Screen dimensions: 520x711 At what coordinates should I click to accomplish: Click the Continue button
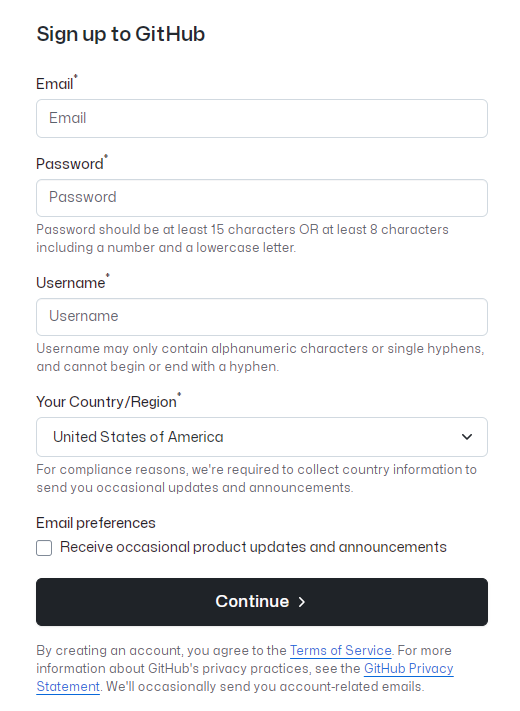click(x=262, y=602)
